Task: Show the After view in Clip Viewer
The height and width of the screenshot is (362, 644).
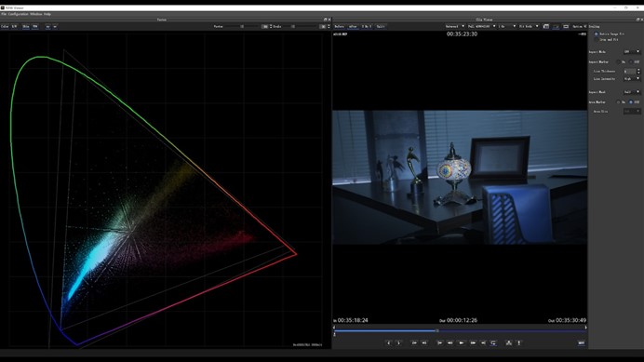Action: click(x=353, y=26)
